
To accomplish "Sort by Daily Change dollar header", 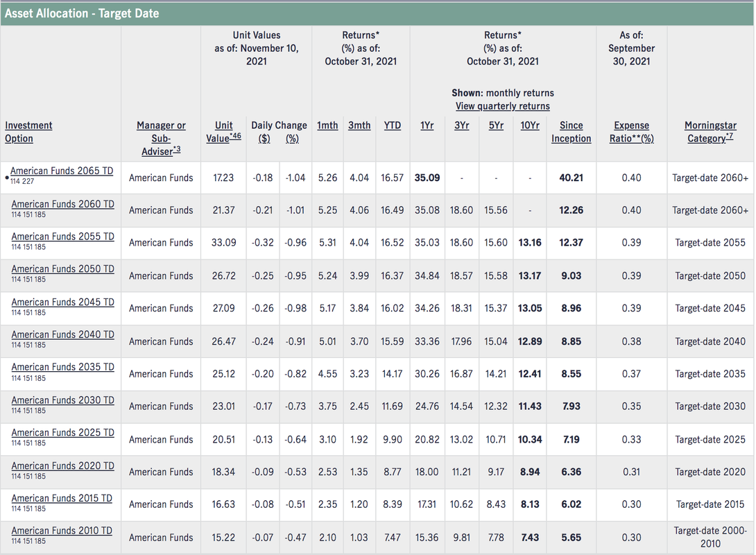I will [264, 138].
